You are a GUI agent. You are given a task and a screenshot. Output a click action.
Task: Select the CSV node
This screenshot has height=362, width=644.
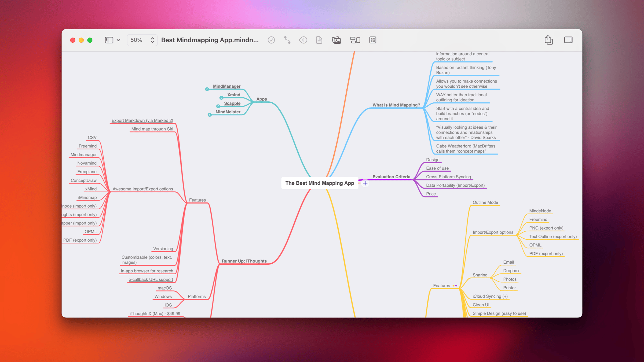coord(92,138)
